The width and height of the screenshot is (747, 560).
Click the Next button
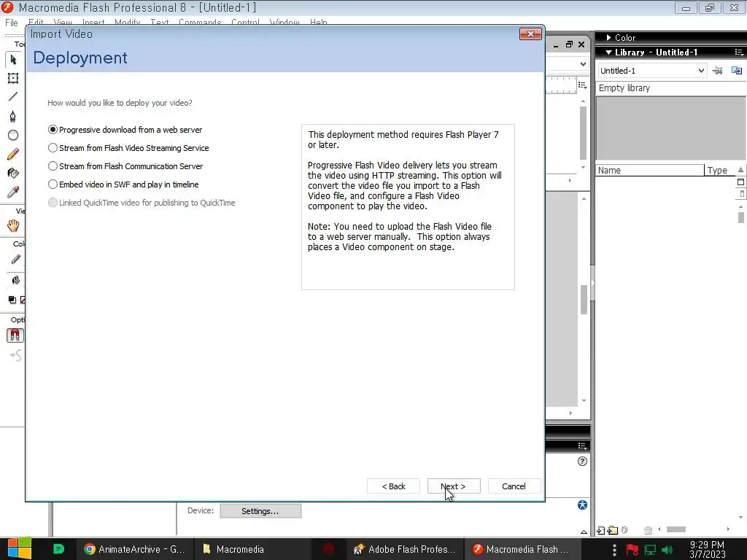[x=454, y=486]
